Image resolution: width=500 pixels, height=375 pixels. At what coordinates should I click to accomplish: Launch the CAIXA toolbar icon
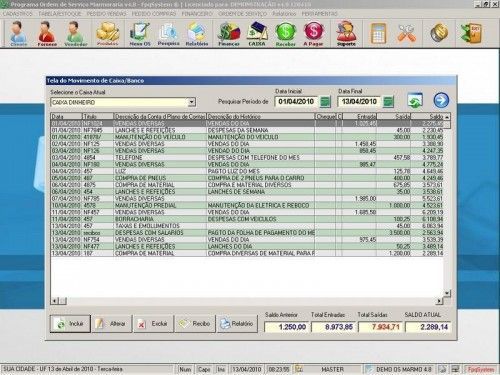[x=257, y=33]
